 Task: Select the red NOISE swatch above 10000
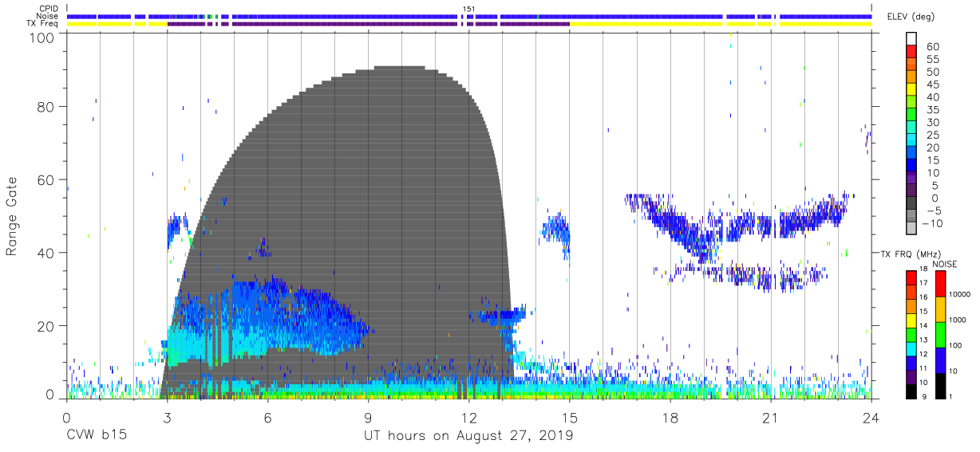939,284
